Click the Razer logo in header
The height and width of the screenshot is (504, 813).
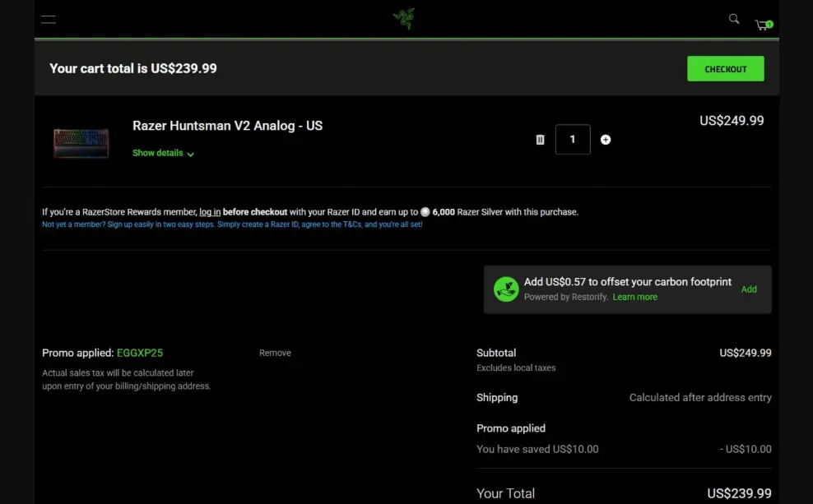point(403,19)
